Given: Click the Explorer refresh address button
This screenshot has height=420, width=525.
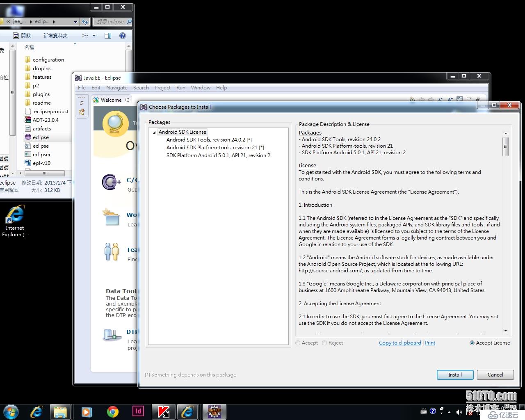Looking at the screenshot, I should pyautogui.click(x=85, y=21).
